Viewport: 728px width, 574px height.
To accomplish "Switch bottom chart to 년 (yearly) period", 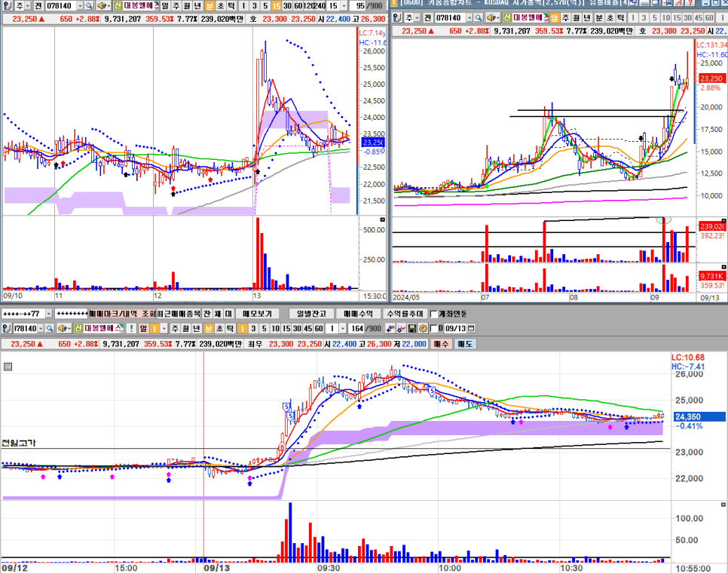I will point(197,329).
